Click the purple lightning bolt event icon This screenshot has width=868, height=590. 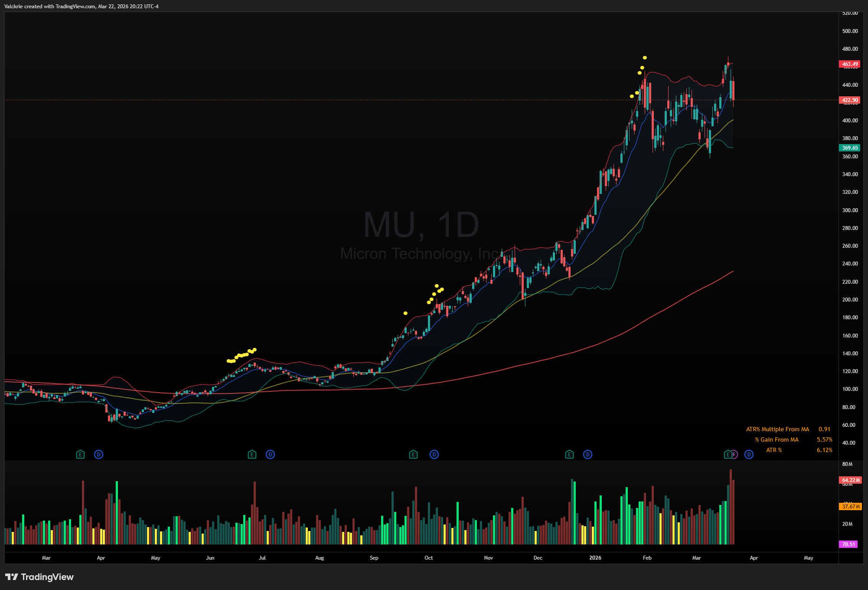734,454
